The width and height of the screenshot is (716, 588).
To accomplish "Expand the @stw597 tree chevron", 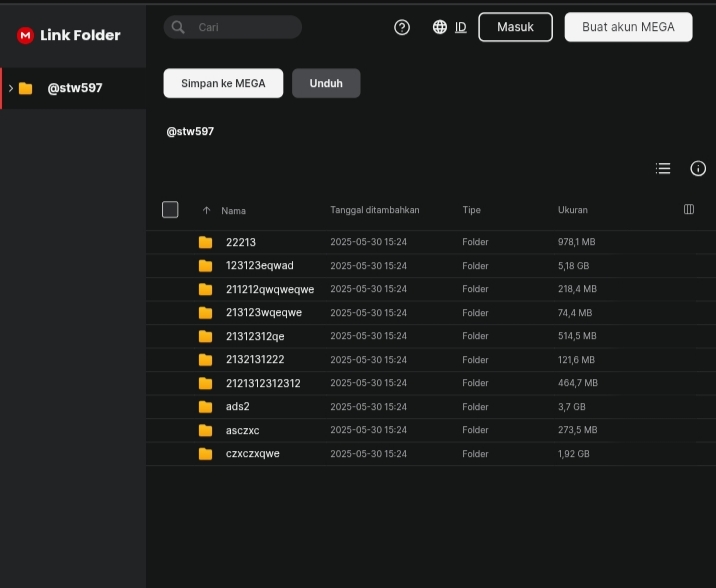I will [11, 88].
